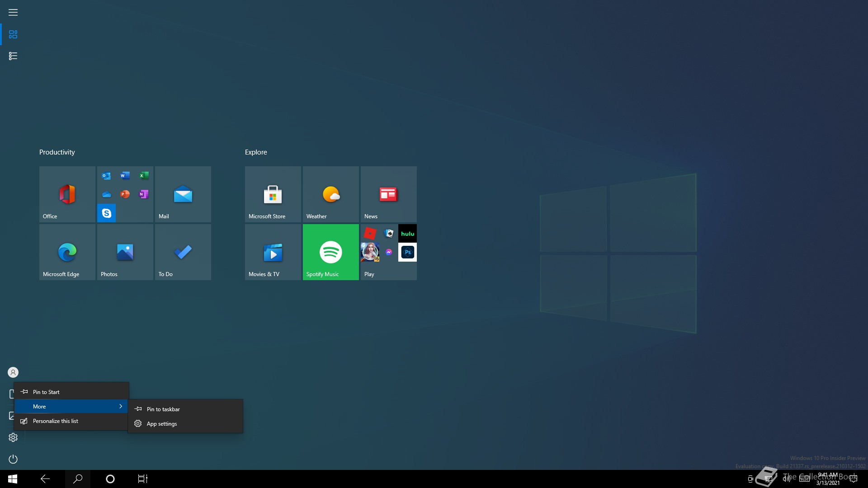Open the Action Center notification icon
The width and height of the screenshot is (868, 488).
click(x=854, y=479)
